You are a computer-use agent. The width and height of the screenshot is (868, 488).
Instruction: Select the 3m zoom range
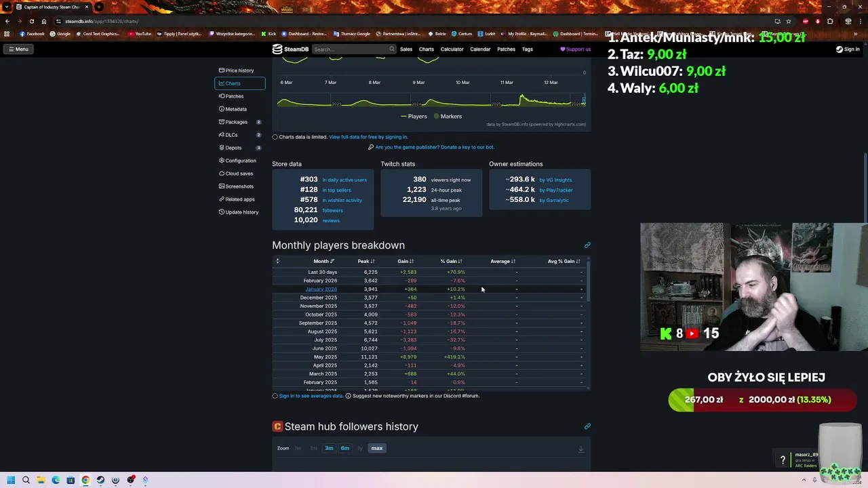pyautogui.click(x=329, y=448)
